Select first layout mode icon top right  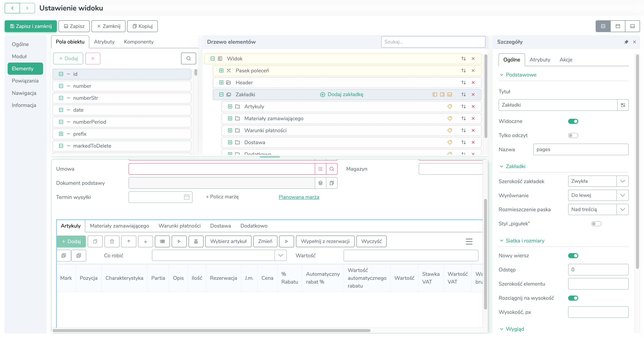click(x=603, y=26)
